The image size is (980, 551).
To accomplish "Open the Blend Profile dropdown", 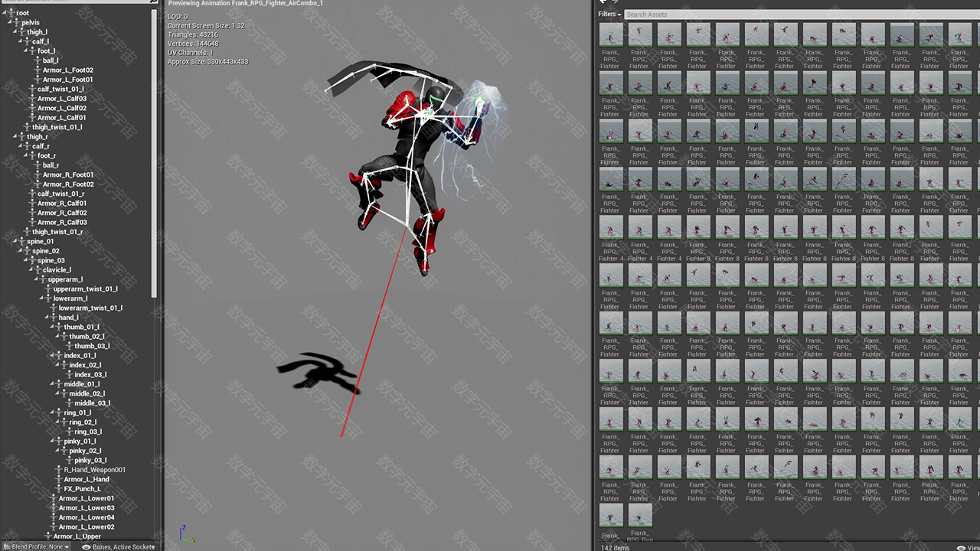I will click(x=36, y=546).
